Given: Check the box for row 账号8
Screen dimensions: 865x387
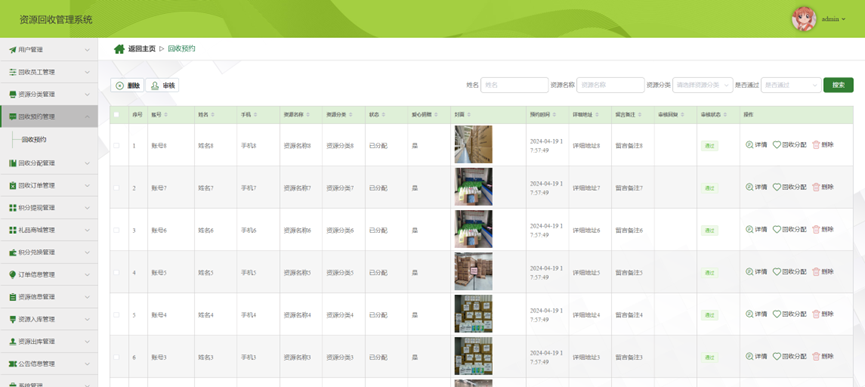Looking at the screenshot, I should click(116, 146).
